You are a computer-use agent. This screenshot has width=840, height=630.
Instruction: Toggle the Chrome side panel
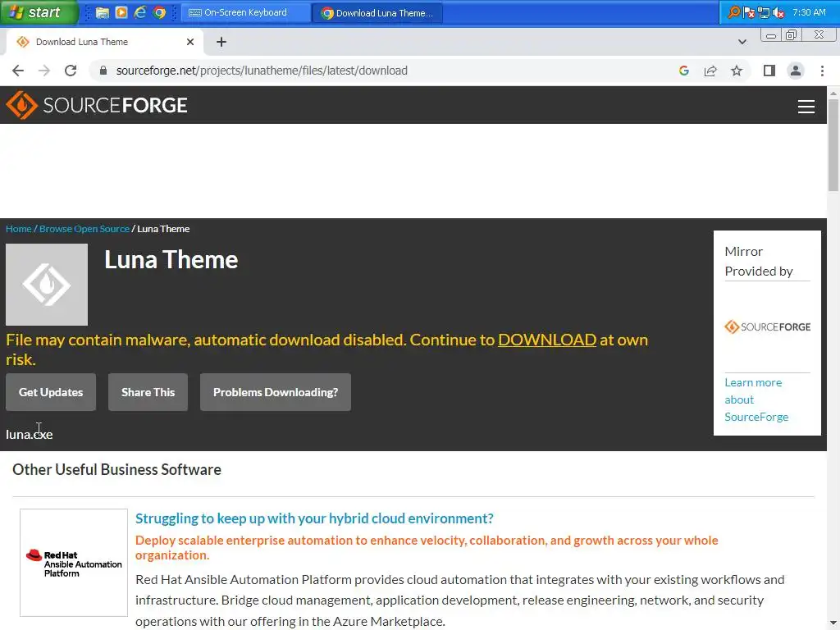coord(769,71)
